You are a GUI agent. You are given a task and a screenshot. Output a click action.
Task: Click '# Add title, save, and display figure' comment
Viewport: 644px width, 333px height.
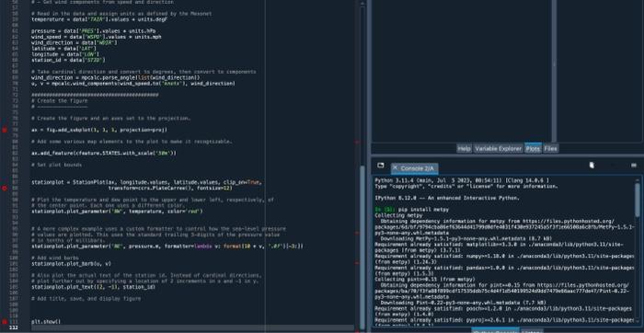tap(86, 299)
